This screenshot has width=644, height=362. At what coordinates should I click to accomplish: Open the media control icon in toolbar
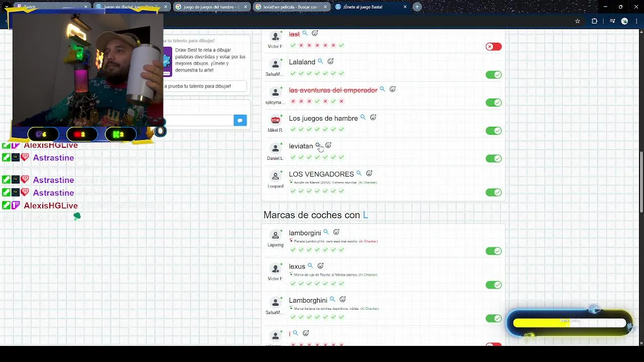(612, 21)
